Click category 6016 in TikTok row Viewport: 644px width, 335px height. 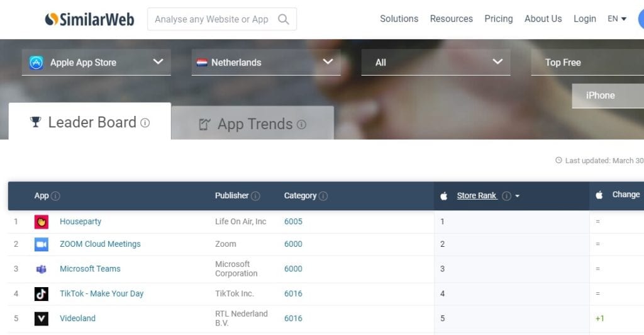pos(293,293)
